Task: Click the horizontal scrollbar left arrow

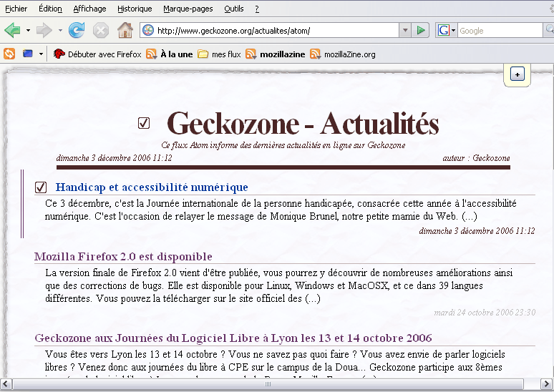Action: click(6, 384)
